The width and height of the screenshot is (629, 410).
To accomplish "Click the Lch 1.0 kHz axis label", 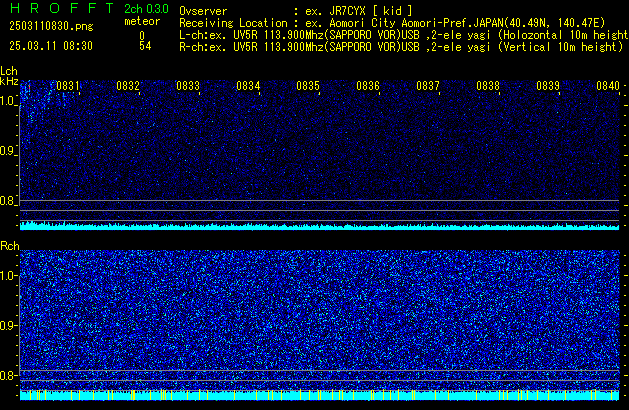I will click(x=8, y=101).
